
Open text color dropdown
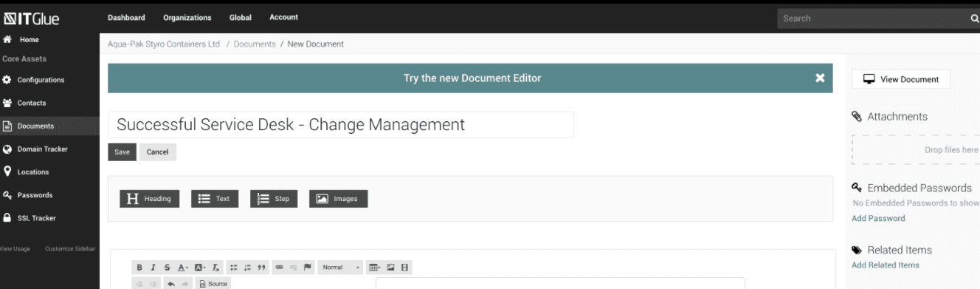coord(182,268)
